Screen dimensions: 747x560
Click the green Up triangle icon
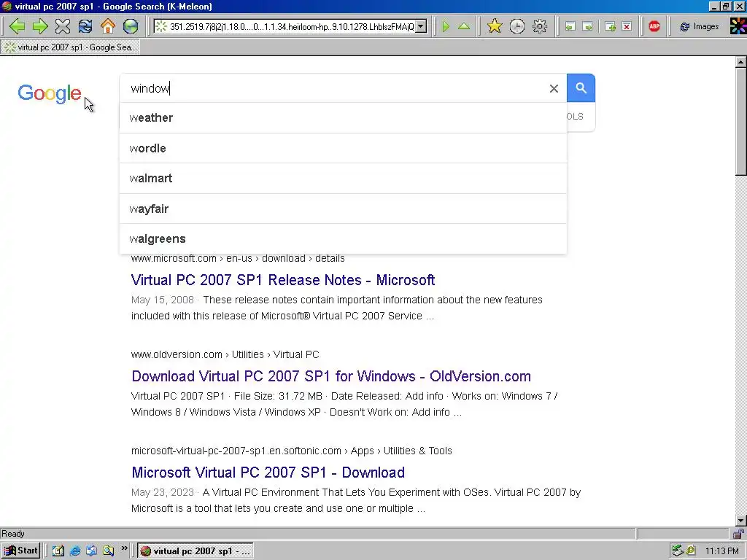(463, 26)
